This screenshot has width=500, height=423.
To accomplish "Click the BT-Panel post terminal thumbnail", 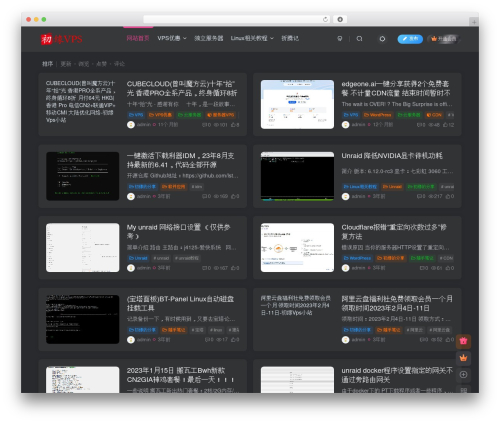I will point(83,319).
